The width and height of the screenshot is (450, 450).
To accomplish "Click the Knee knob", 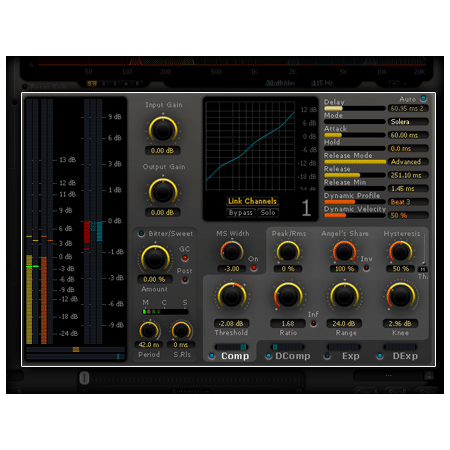I will point(400,296).
